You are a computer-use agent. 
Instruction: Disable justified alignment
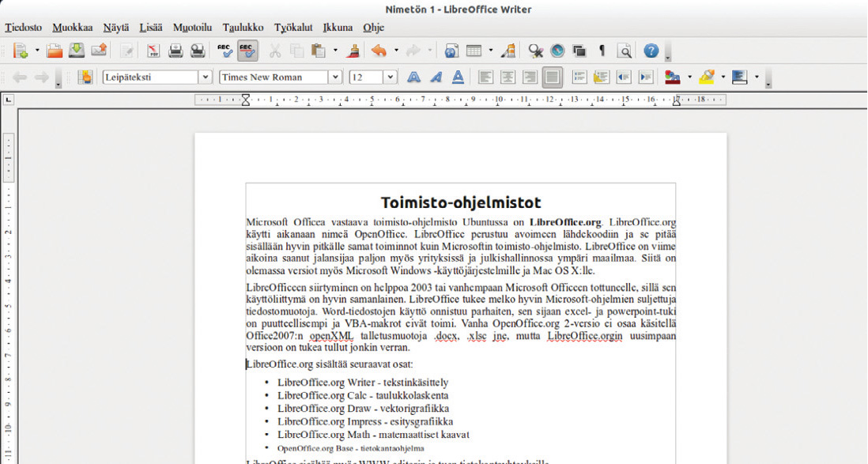point(552,77)
